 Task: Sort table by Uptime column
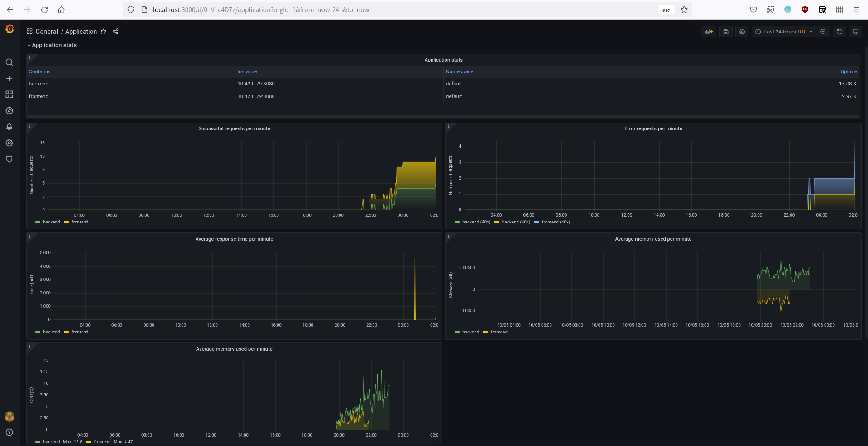tap(849, 71)
